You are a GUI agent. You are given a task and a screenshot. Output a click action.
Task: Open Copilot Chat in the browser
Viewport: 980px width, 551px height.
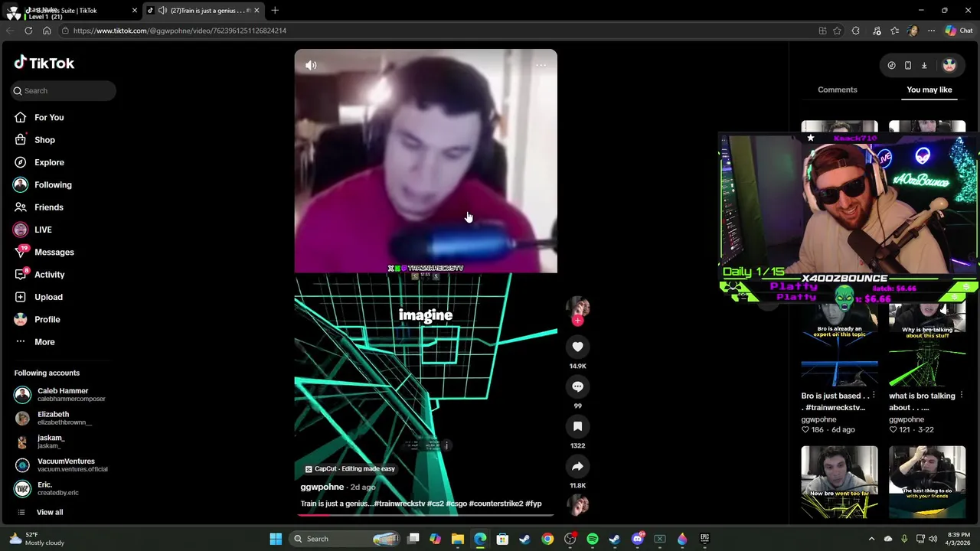coord(959,31)
